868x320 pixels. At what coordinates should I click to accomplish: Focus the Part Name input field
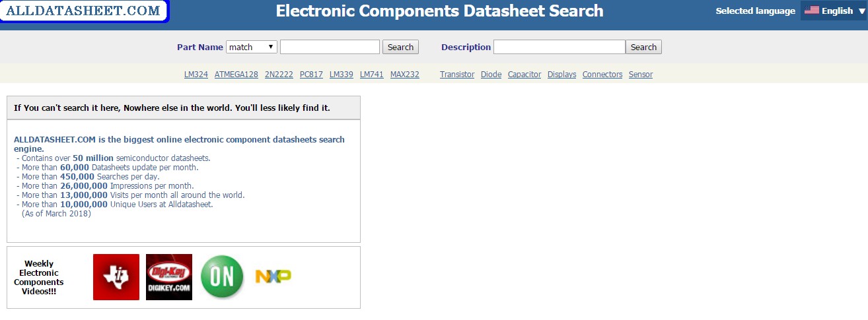[330, 47]
